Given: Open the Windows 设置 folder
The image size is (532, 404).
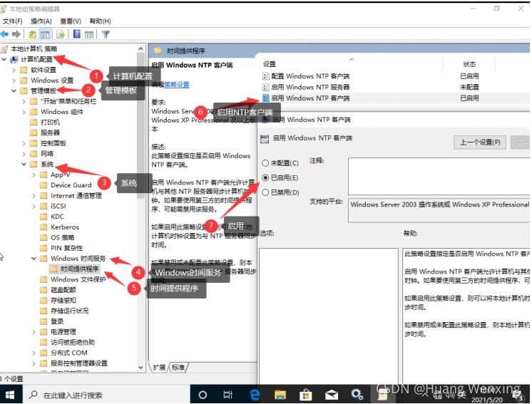Looking at the screenshot, I should (x=52, y=81).
